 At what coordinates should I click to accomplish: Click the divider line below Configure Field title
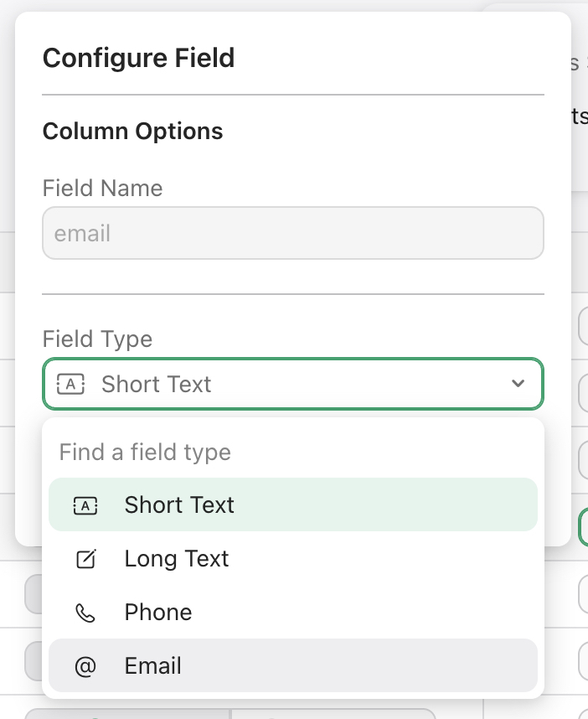pyautogui.click(x=293, y=95)
